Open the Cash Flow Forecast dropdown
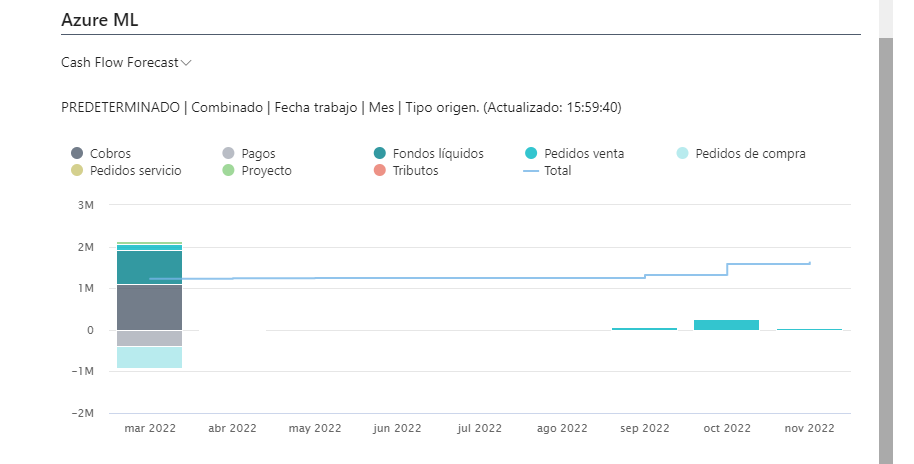 (126, 62)
